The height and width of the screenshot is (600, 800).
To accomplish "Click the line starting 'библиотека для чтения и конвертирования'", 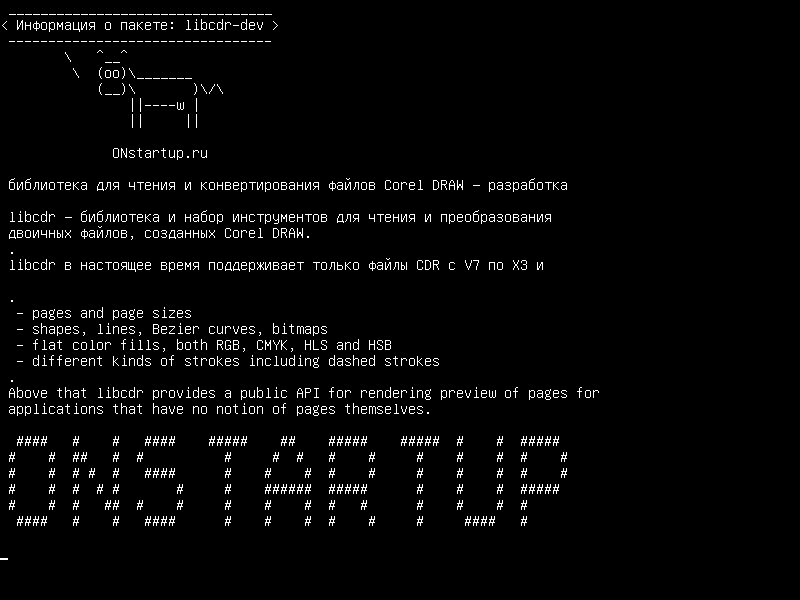I will pyautogui.click(x=288, y=185).
